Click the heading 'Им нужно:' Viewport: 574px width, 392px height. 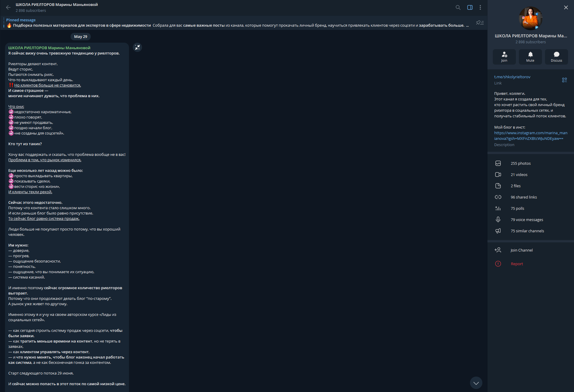pos(18,245)
